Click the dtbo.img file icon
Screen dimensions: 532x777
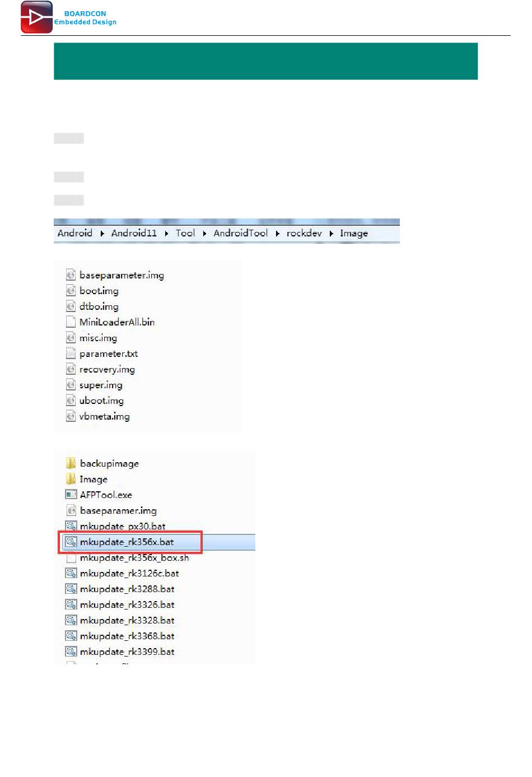(x=71, y=306)
